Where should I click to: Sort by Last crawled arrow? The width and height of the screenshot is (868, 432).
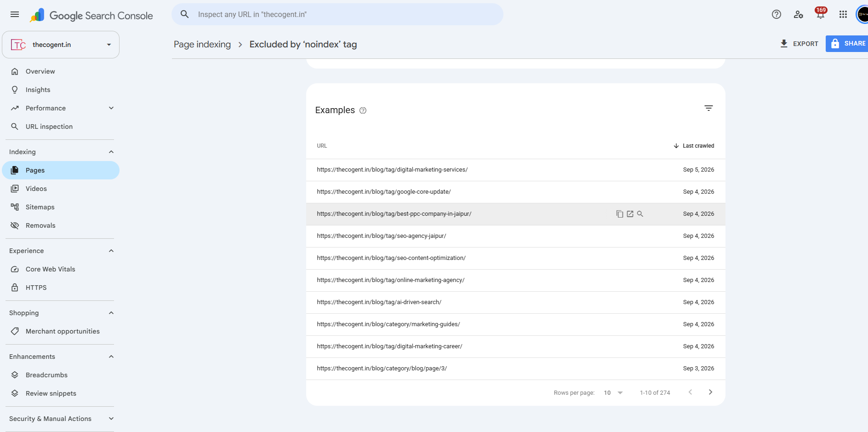[676, 146]
